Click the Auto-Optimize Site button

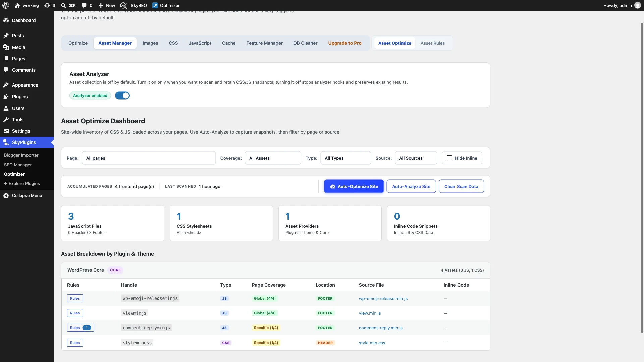(354, 186)
